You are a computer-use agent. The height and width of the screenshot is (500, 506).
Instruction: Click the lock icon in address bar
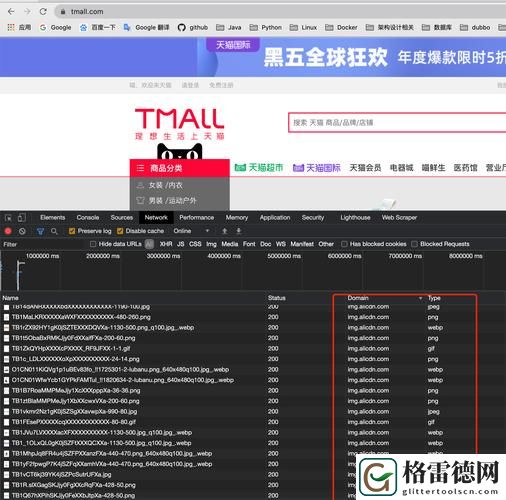click(63, 12)
